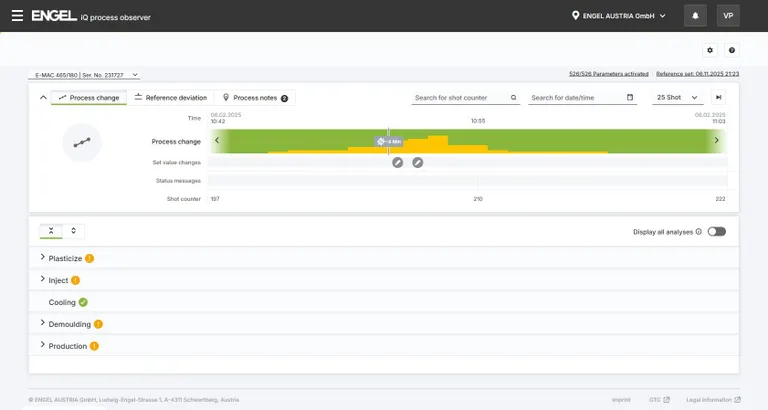Open the first set value change pencil marker
This screenshot has height=410, width=768.
[398, 163]
